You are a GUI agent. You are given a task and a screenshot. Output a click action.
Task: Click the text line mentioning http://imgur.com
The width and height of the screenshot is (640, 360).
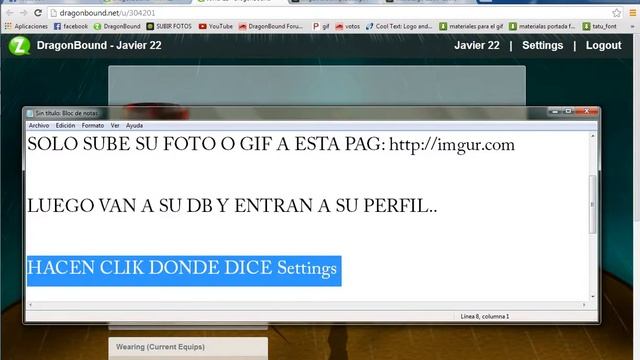coord(271,144)
